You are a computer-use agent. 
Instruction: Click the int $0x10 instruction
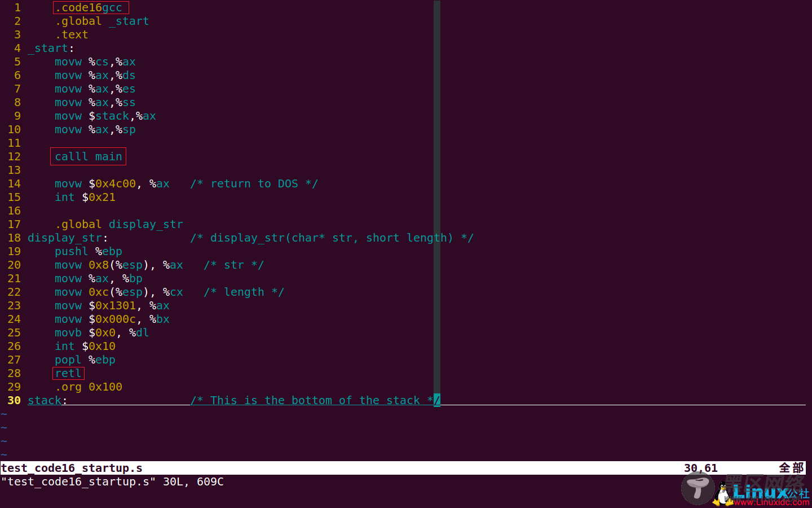pyautogui.click(x=85, y=346)
